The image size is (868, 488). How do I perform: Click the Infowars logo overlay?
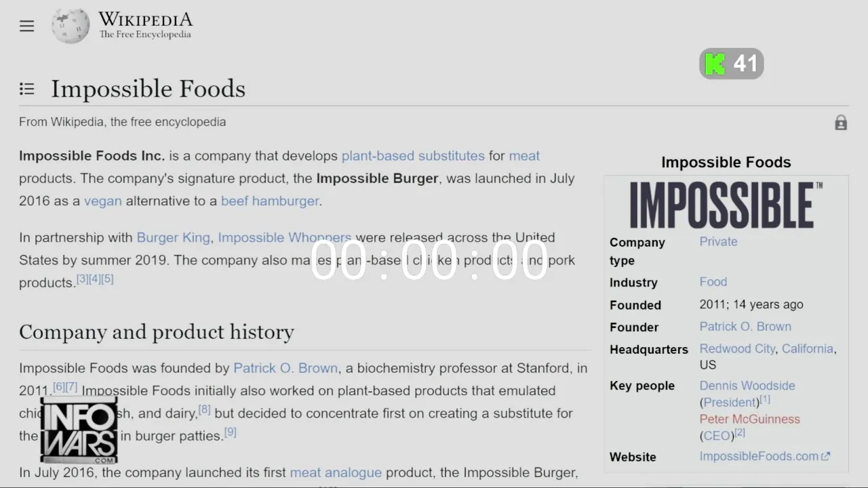[79, 430]
